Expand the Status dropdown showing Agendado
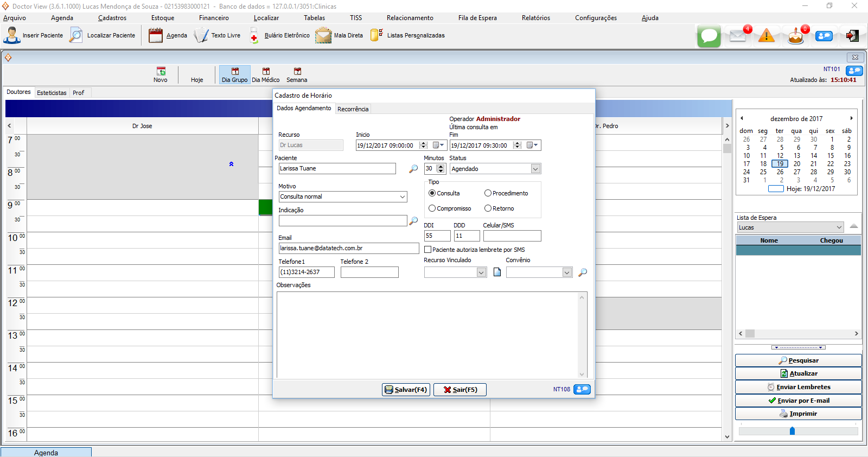Viewport: 868px width, 457px height. pyautogui.click(x=535, y=169)
